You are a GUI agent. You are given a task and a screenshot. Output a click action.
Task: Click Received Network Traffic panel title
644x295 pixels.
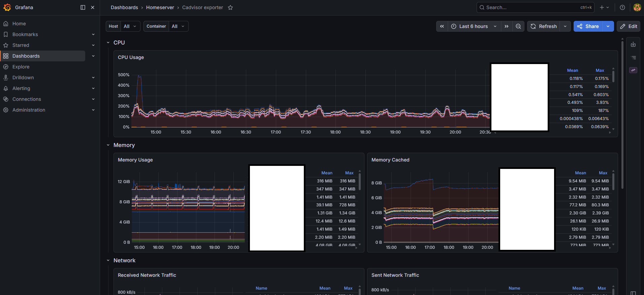(x=147, y=275)
